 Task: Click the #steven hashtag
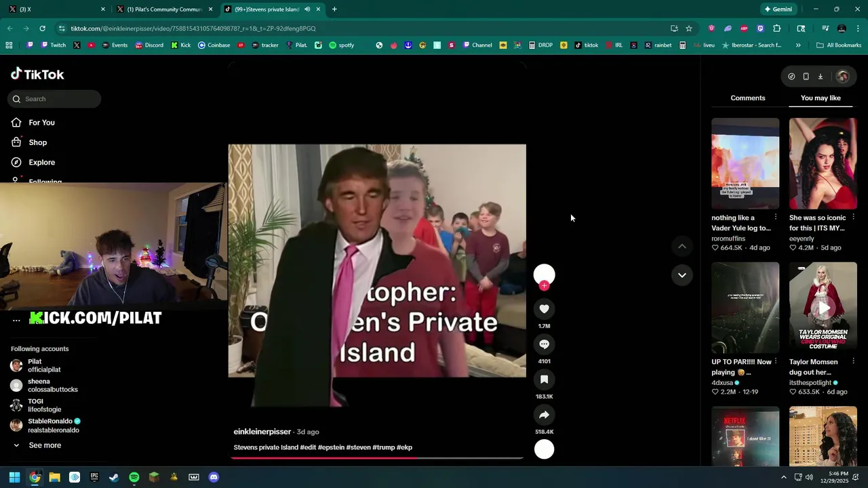pyautogui.click(x=358, y=447)
